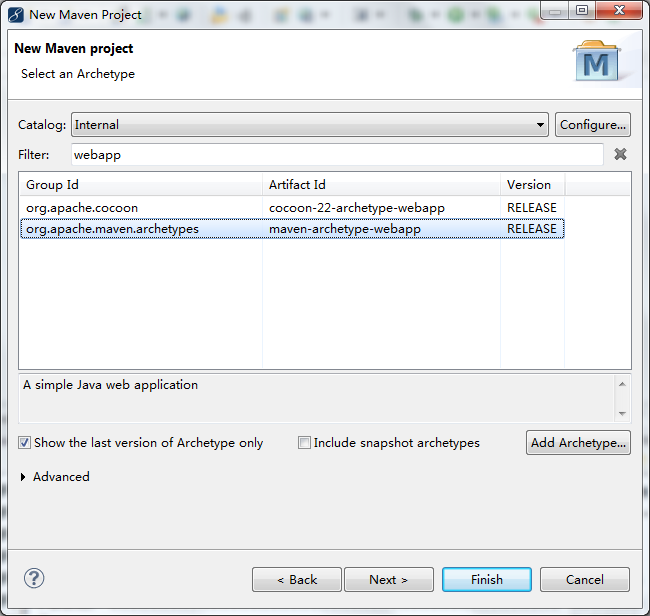Click the Configure... button
This screenshot has height=616, width=650.
point(593,124)
